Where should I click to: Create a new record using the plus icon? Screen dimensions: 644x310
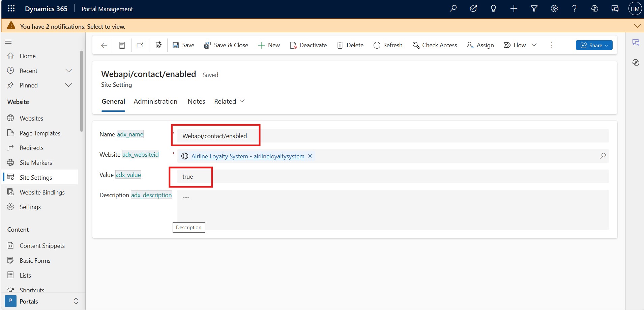point(514,8)
